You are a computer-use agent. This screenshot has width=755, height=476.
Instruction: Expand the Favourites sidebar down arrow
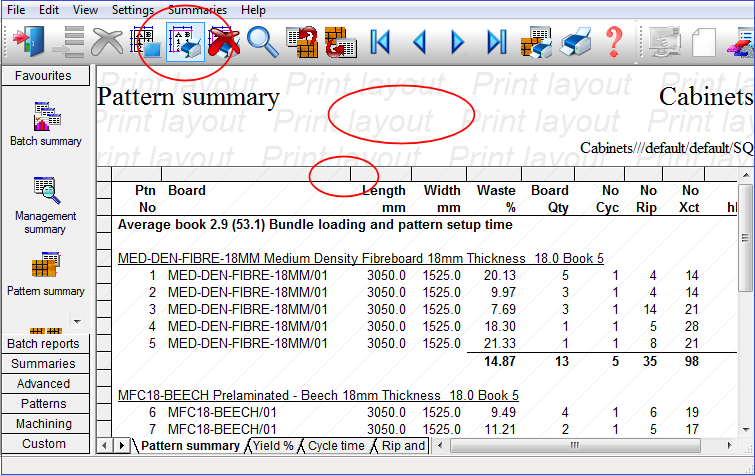click(77, 321)
